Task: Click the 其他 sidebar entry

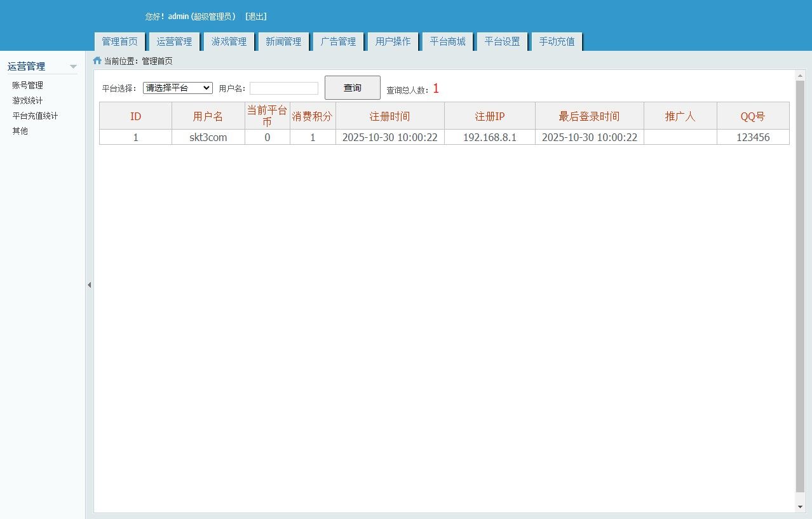Action: point(20,130)
